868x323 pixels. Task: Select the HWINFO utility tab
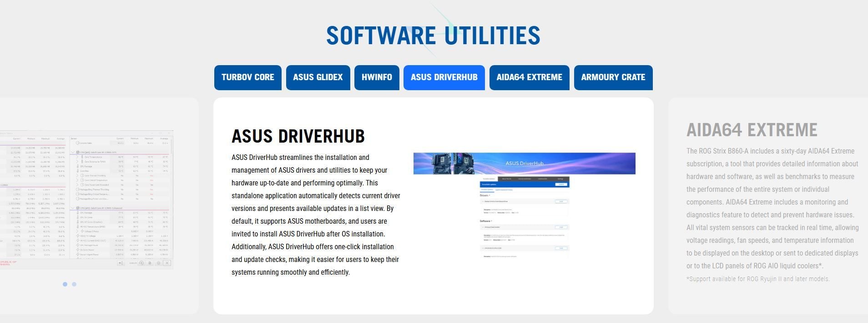(377, 77)
